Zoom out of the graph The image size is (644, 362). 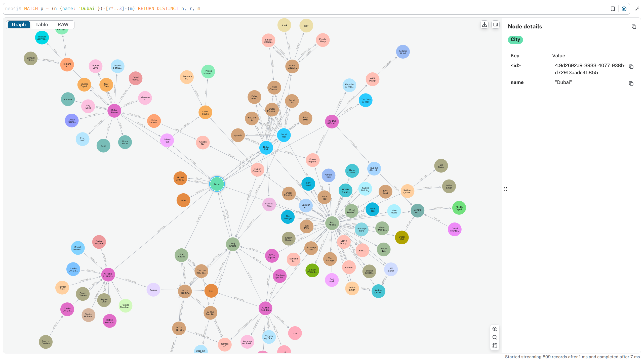point(495,337)
